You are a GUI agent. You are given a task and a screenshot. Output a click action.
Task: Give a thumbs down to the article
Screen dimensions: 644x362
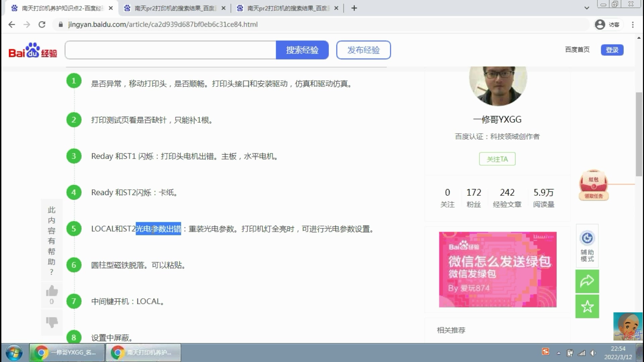click(51, 322)
